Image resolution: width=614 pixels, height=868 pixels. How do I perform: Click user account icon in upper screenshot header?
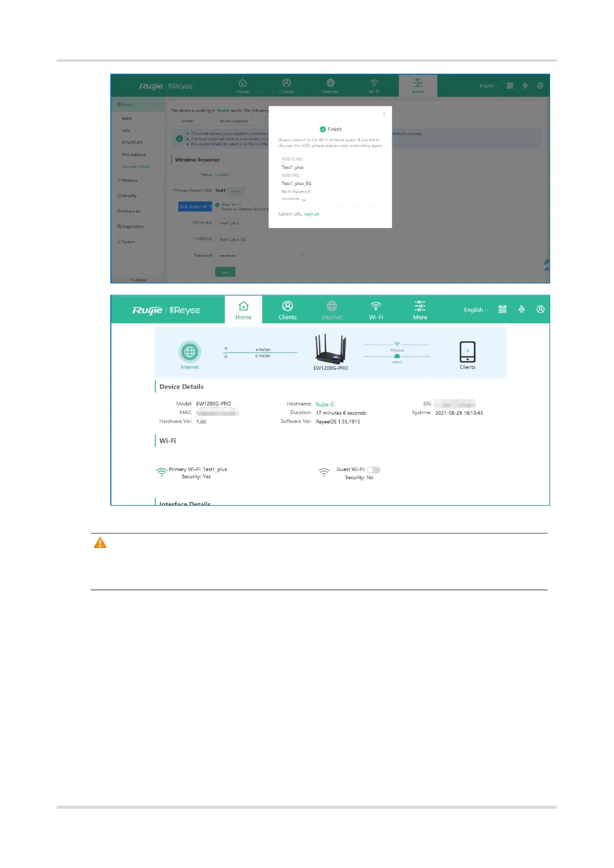click(540, 86)
